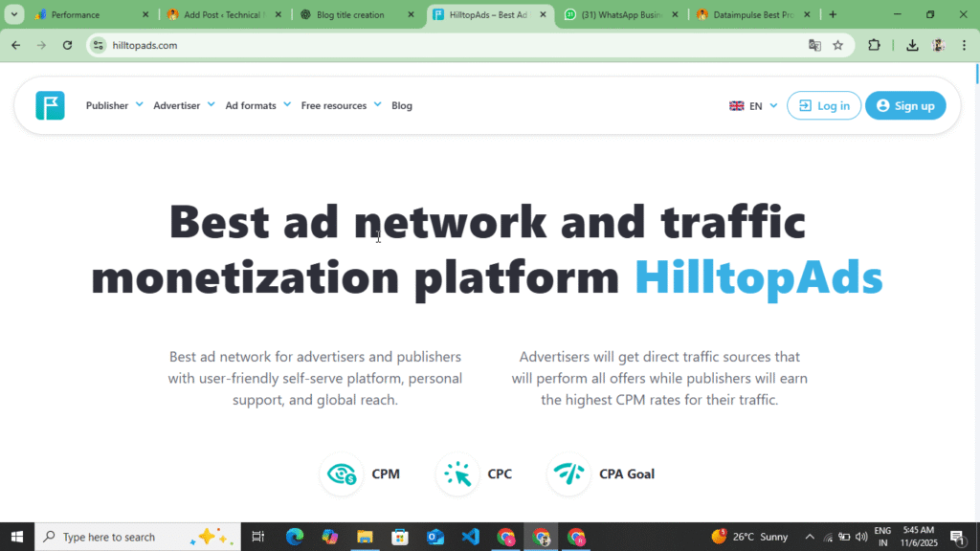Reload the page with refresh icon
The height and width of the screenshot is (551, 980).
(x=66, y=45)
